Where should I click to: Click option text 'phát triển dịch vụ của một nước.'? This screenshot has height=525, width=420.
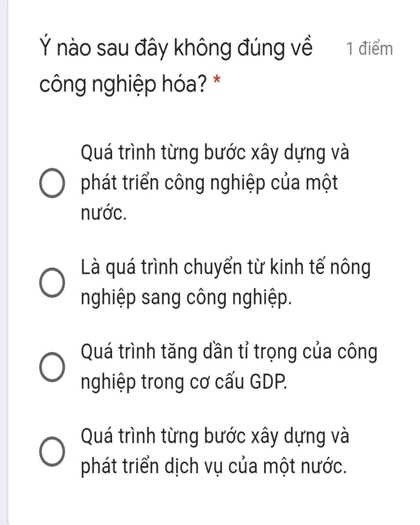coord(214,467)
